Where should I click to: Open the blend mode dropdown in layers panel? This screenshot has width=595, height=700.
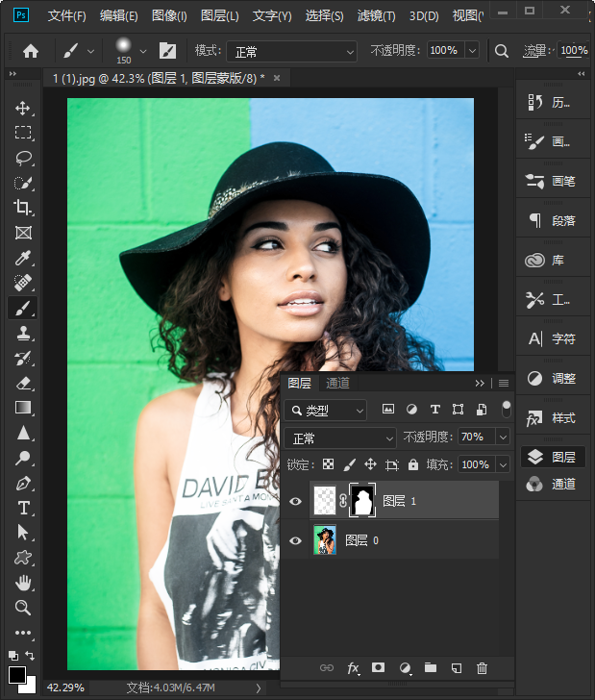tap(341, 437)
